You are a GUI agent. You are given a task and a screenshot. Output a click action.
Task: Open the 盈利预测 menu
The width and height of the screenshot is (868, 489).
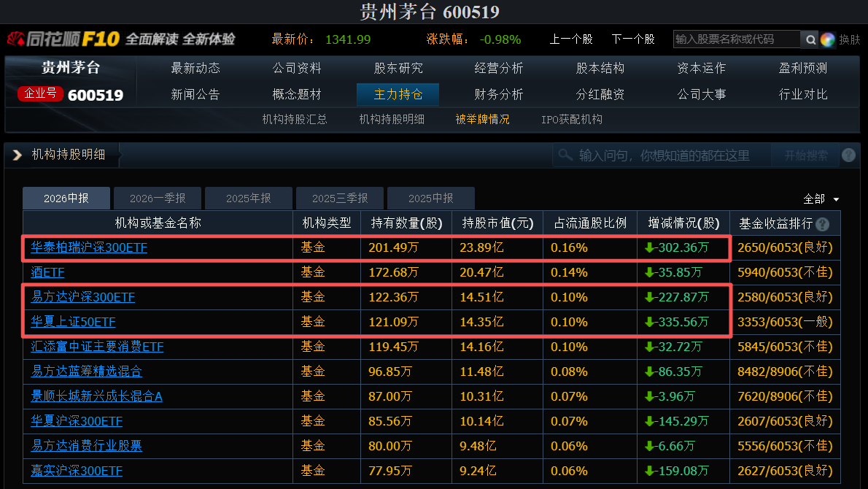click(802, 68)
